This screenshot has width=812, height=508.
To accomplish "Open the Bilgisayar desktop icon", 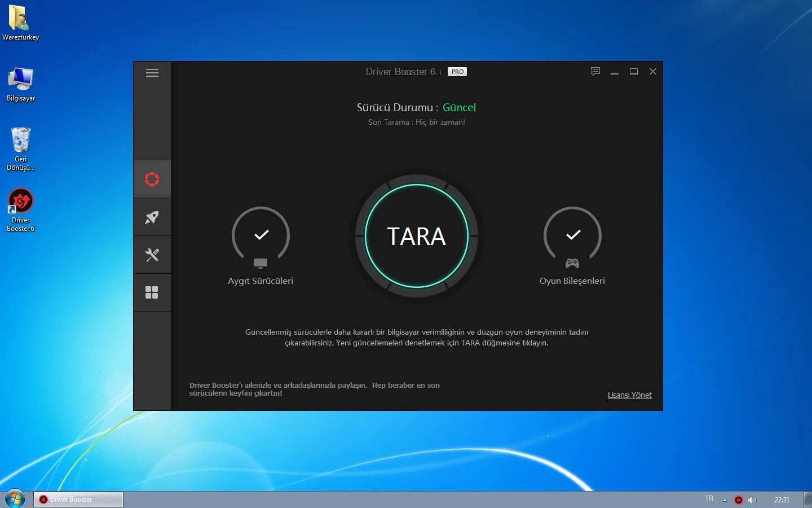I will click(x=20, y=81).
